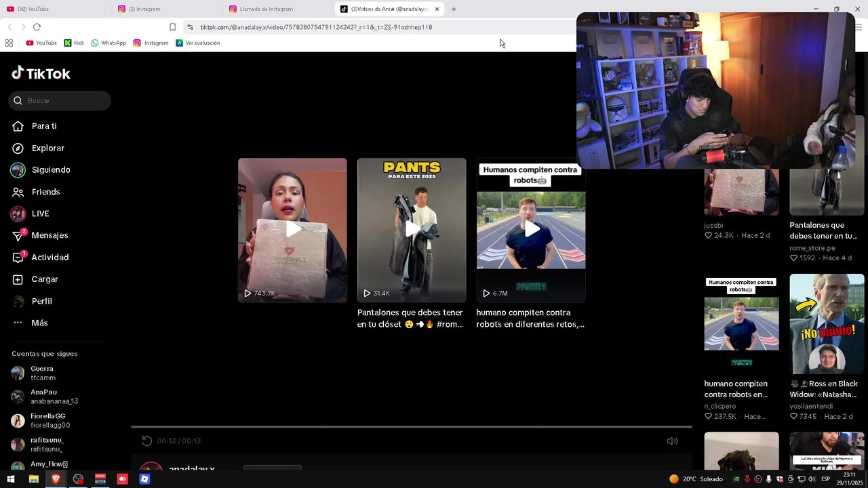Open Ver evaluación bookmark
Image resolution: width=868 pixels, height=488 pixels.
pos(198,43)
